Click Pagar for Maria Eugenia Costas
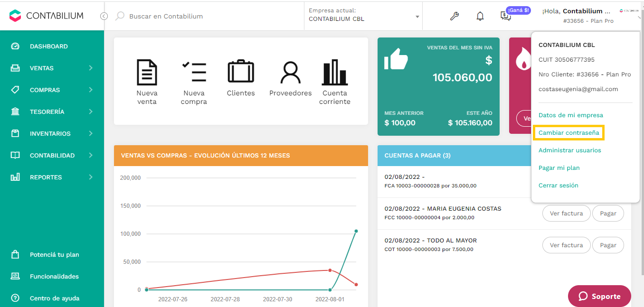The width and height of the screenshot is (644, 307). (x=608, y=214)
